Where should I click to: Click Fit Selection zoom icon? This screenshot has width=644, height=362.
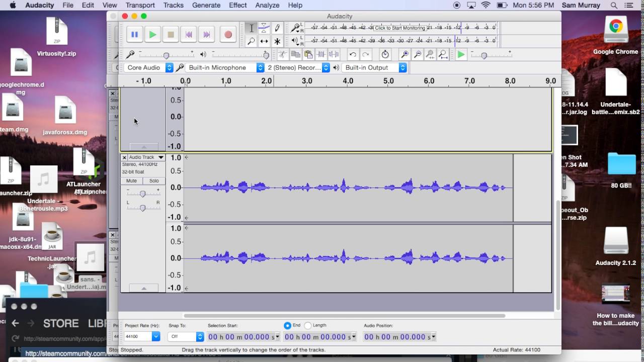click(x=430, y=54)
